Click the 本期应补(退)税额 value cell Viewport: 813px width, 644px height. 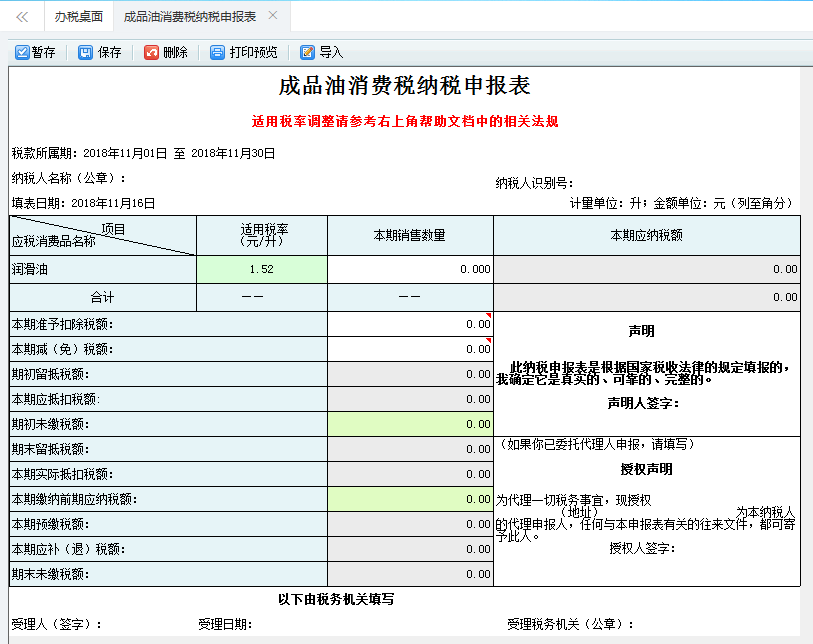410,549
